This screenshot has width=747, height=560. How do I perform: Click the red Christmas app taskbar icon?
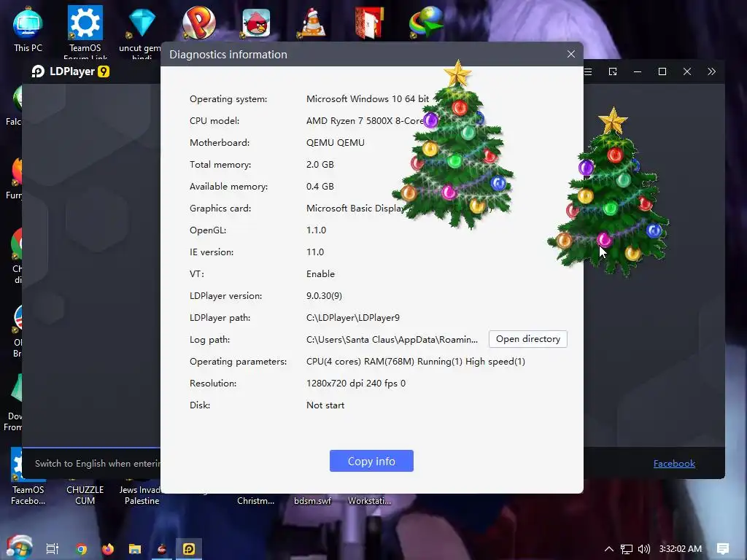[162, 549]
